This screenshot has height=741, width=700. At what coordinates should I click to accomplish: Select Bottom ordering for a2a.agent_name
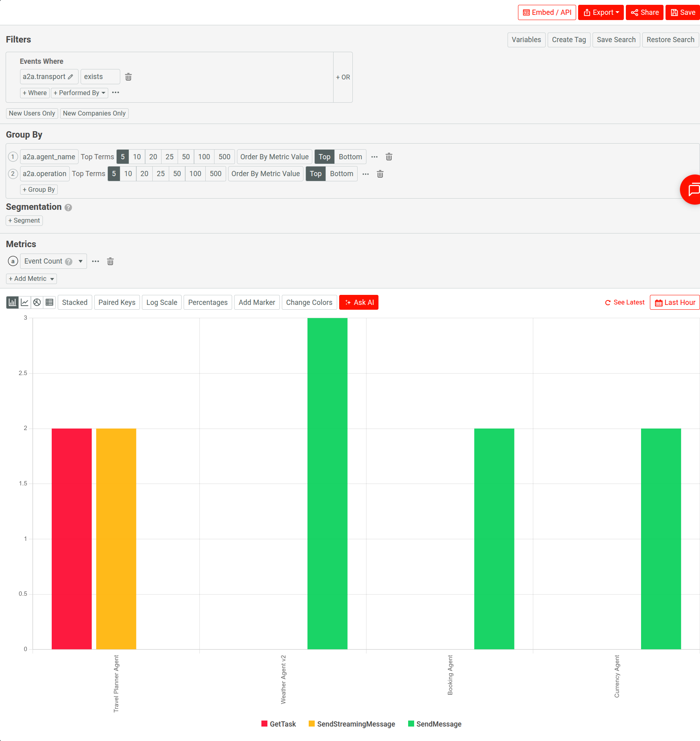[x=350, y=157]
